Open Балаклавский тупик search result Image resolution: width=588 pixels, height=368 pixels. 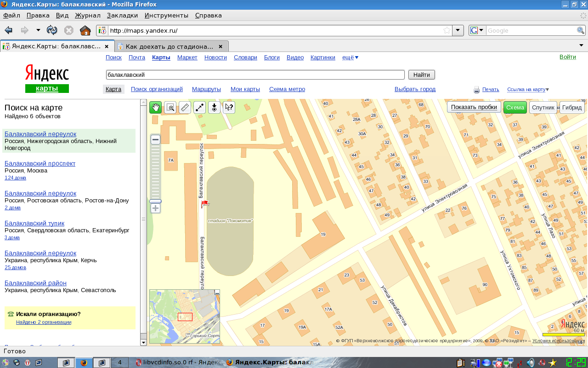pos(34,223)
